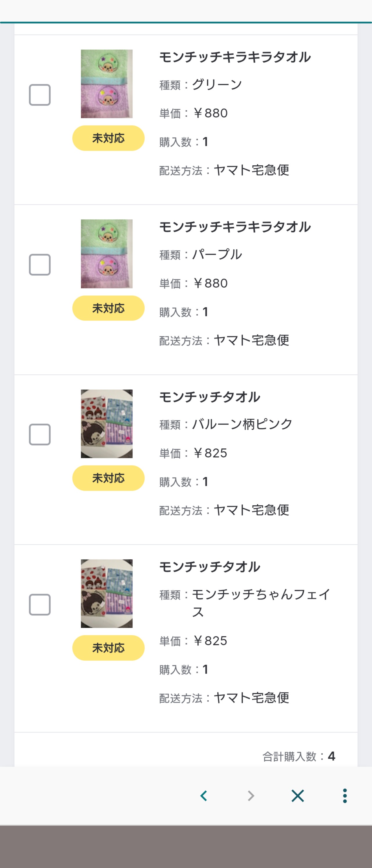Open the green towel product thumbnail
The width and height of the screenshot is (372, 868).
point(106,84)
